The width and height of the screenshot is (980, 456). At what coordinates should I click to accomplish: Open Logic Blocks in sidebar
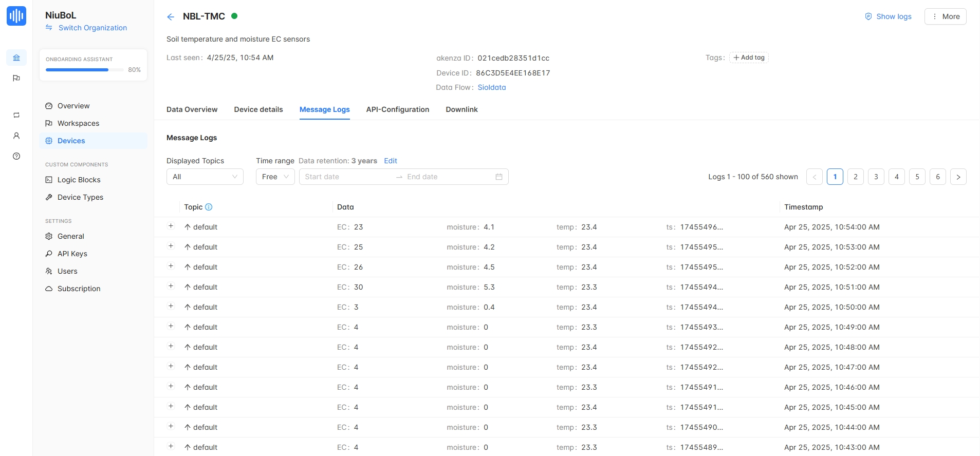79,180
